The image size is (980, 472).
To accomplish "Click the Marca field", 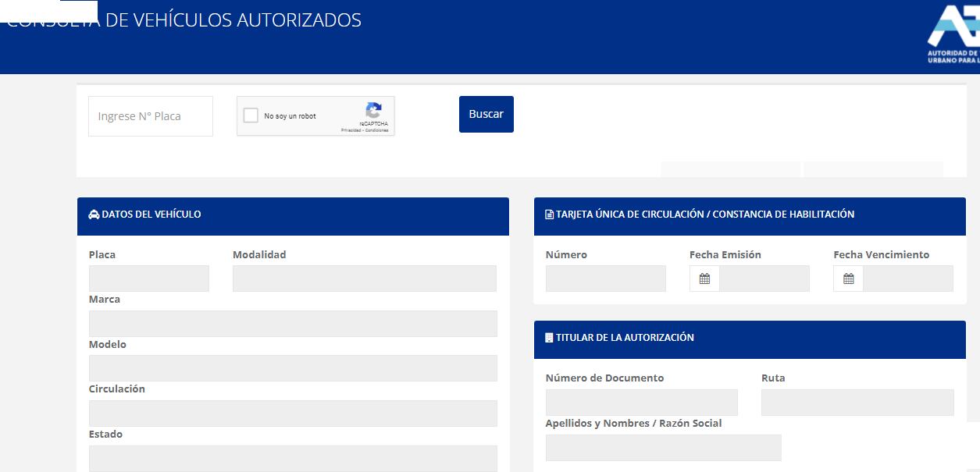I will click(x=293, y=323).
